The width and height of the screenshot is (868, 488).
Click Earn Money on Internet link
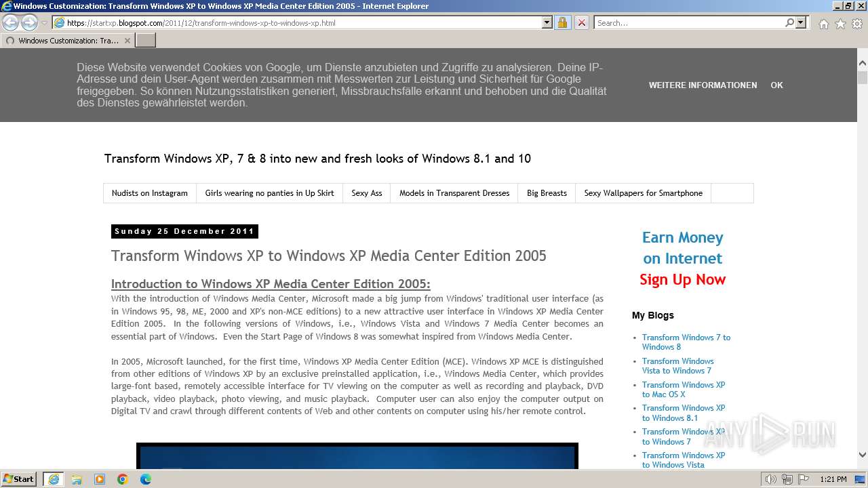pos(682,248)
